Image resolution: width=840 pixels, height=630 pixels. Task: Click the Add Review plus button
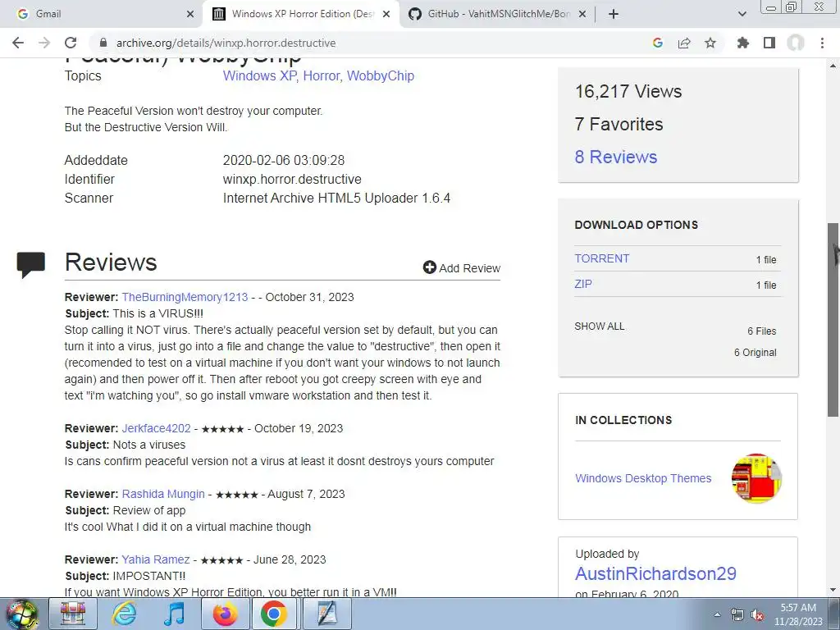pyautogui.click(x=462, y=268)
